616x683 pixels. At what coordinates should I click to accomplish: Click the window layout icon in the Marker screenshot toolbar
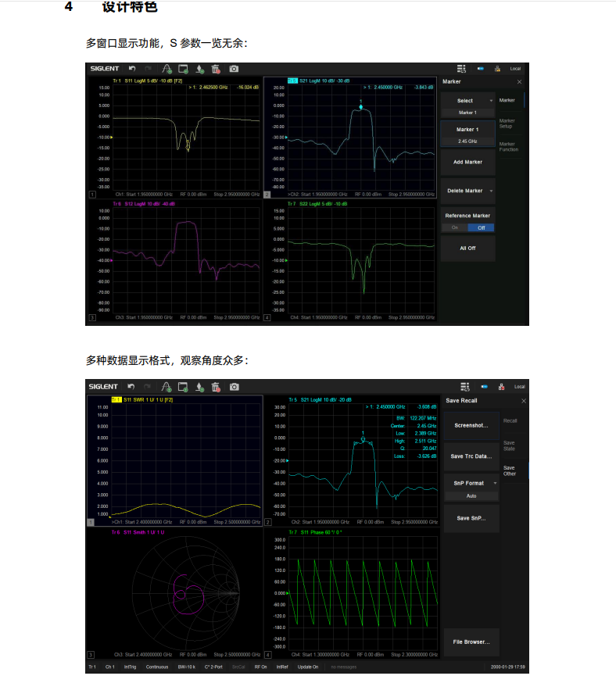tap(463, 69)
